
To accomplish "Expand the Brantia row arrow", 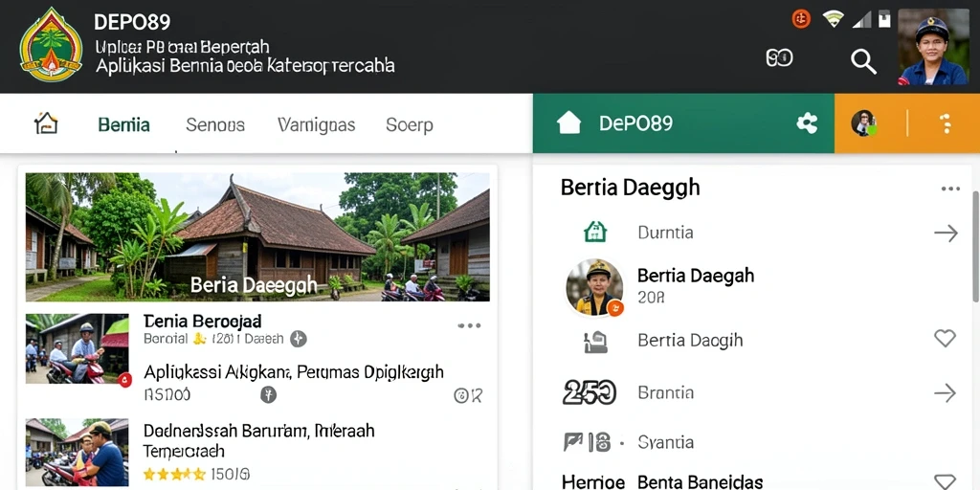I will click(x=945, y=393).
